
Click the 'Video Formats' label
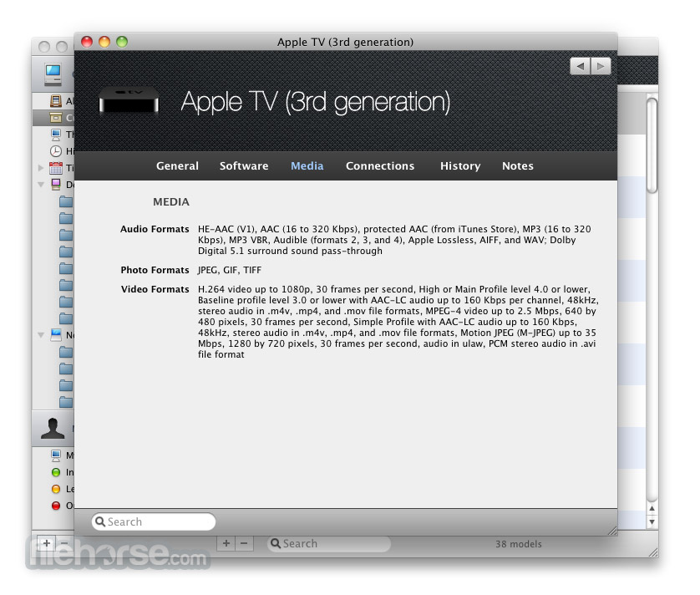(155, 289)
